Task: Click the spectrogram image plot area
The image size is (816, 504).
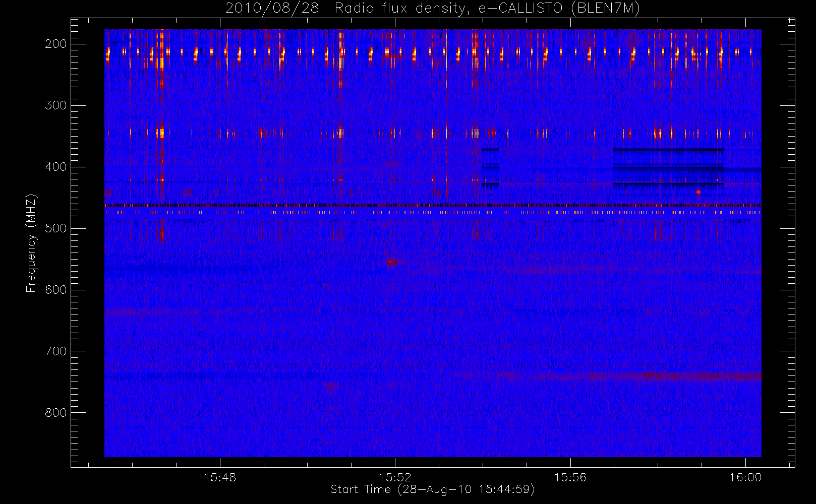Action: [x=433, y=243]
